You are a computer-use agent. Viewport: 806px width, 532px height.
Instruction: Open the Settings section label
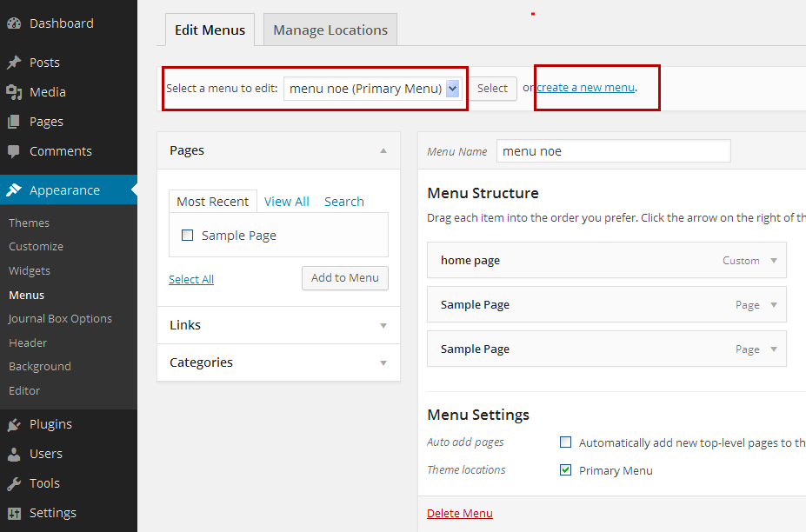pyautogui.click(x=53, y=513)
